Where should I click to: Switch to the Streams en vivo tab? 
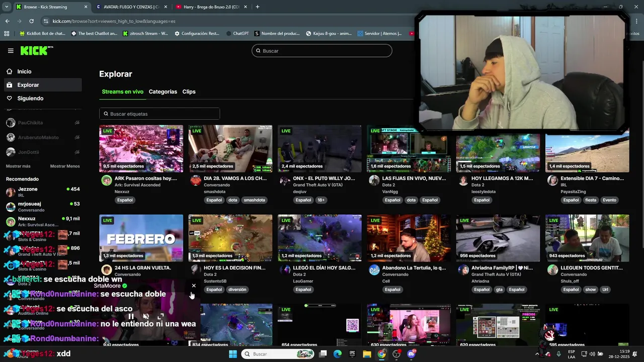122,92
